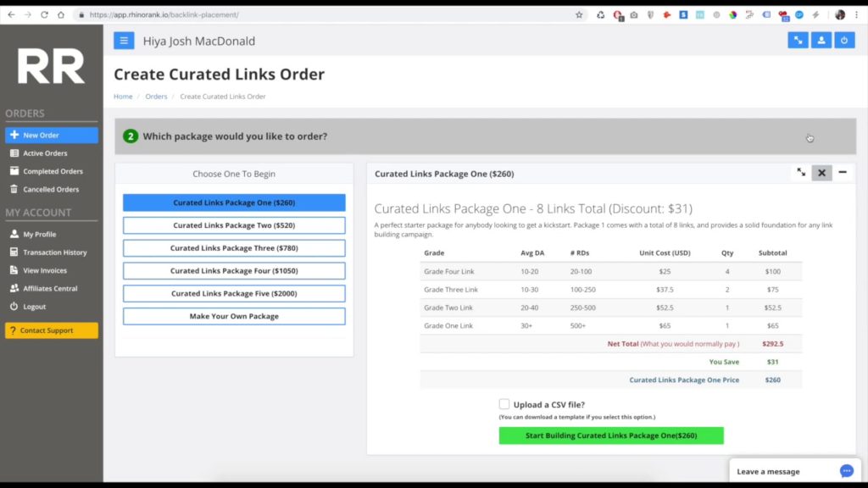Expand the package panel to fullscreen
This screenshot has width=868, height=488.
[801, 173]
